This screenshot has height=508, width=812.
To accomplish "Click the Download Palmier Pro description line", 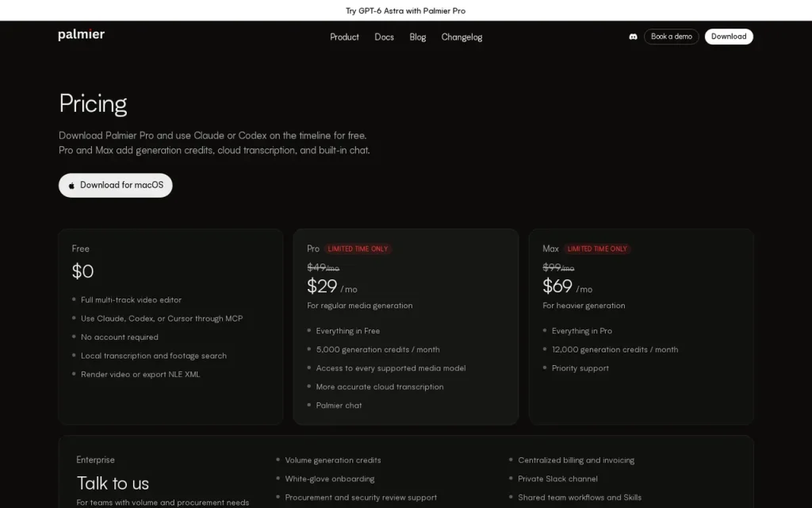I will coord(213,136).
